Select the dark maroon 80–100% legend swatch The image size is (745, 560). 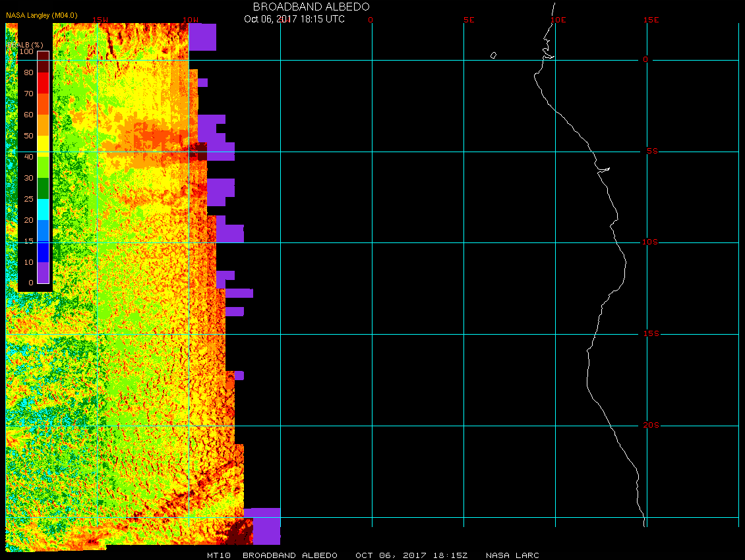click(x=43, y=62)
